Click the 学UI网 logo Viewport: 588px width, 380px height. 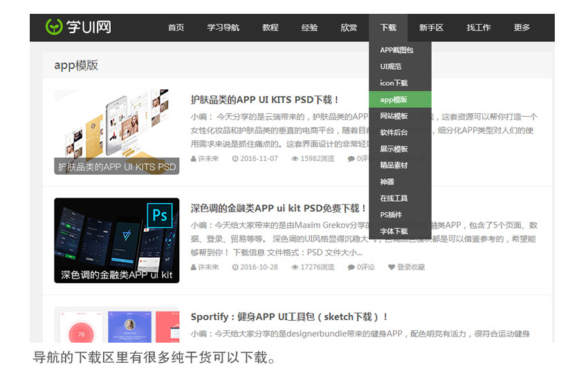click(x=78, y=27)
